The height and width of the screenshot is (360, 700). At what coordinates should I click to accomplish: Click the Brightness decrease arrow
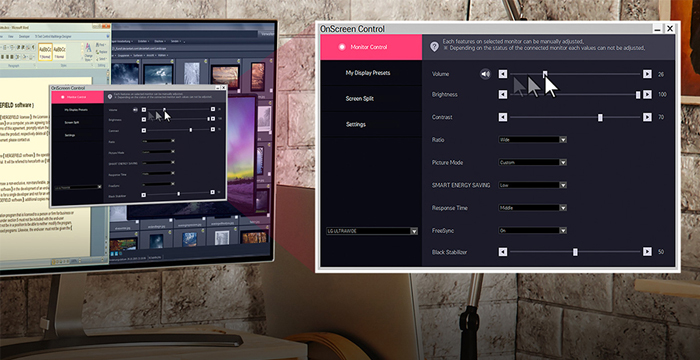(503, 95)
